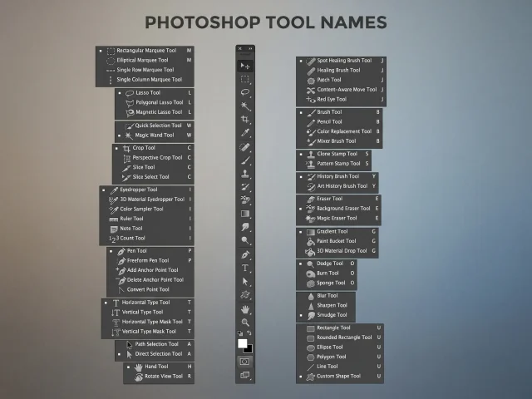Choose Background Eraser Tool entry

(x=338, y=209)
